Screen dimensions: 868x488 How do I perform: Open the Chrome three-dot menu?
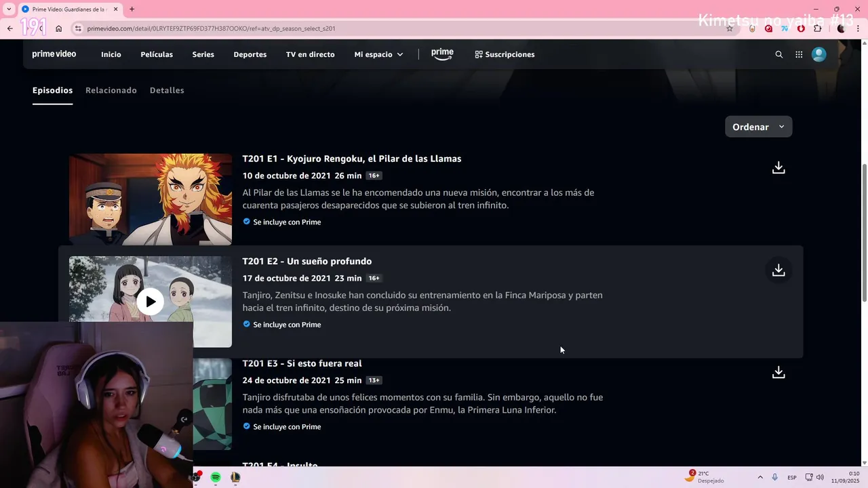click(x=858, y=28)
